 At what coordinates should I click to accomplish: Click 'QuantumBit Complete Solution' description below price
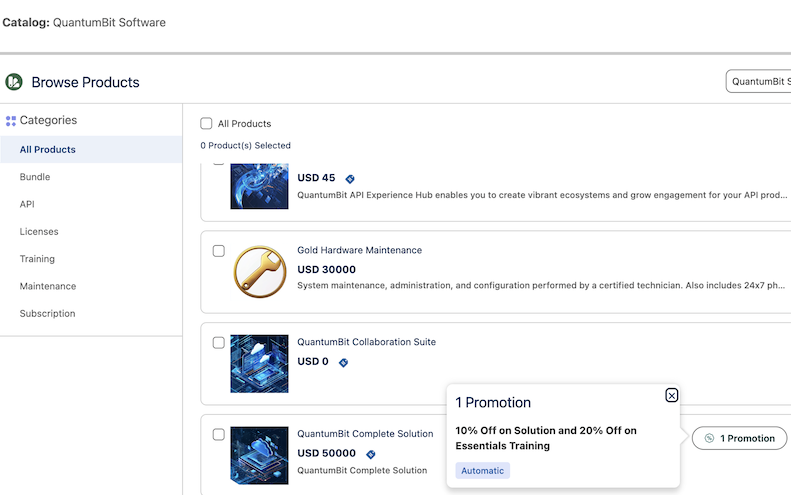click(x=362, y=470)
